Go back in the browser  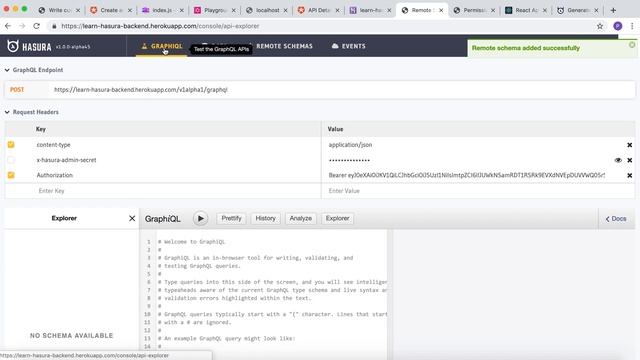8,26
